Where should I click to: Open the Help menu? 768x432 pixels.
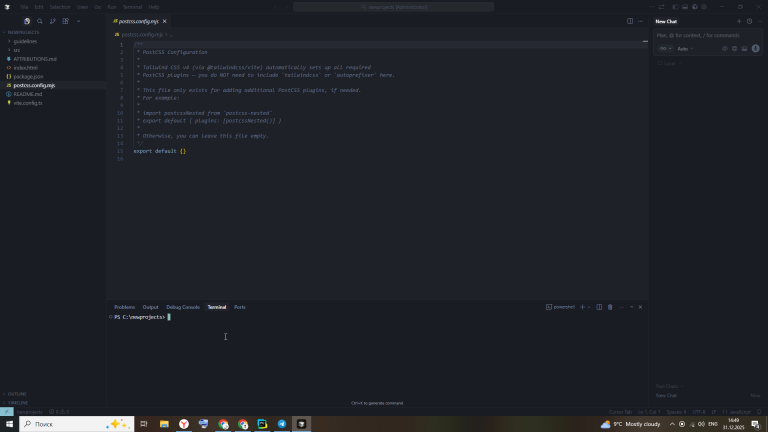click(x=154, y=7)
